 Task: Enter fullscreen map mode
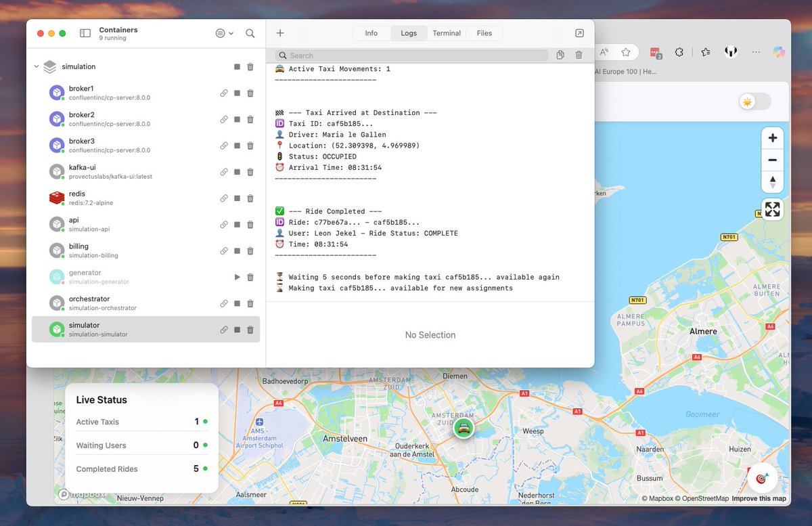tap(773, 209)
